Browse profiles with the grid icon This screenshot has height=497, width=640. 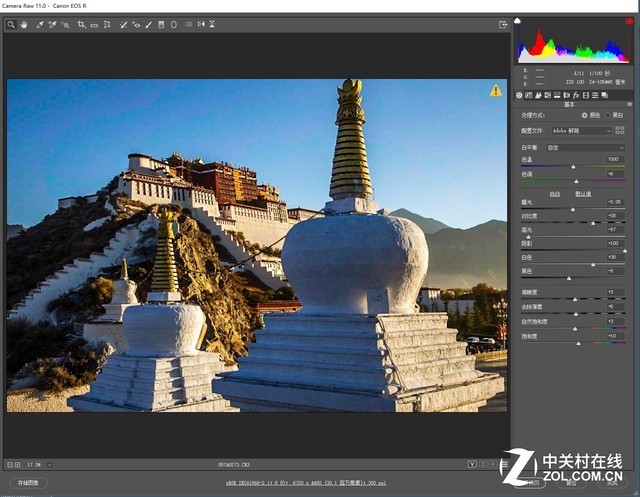click(620, 131)
